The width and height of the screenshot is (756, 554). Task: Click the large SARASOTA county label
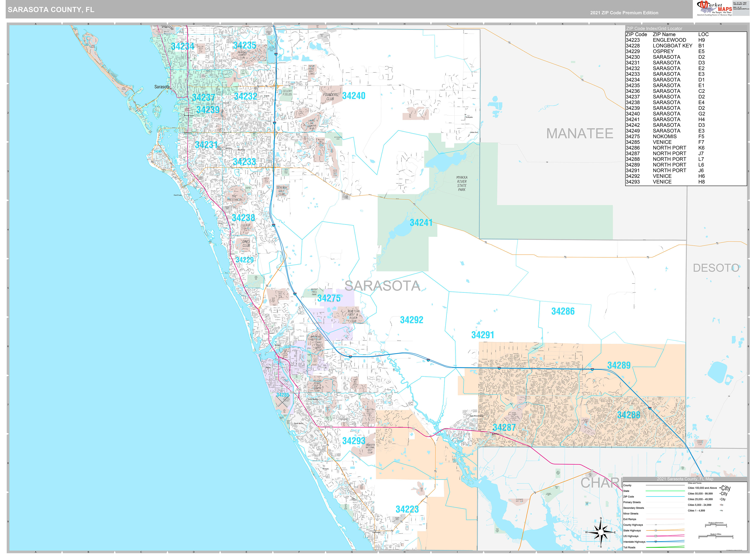(x=382, y=286)
